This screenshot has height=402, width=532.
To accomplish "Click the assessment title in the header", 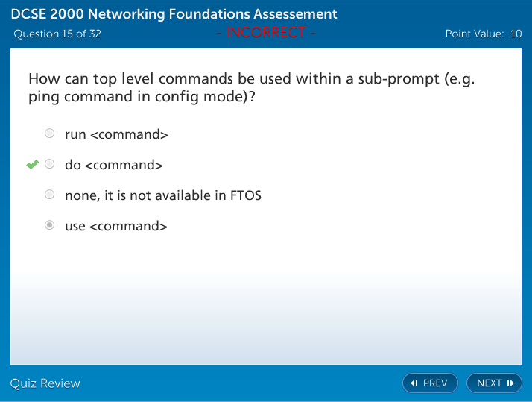I will pos(174,14).
